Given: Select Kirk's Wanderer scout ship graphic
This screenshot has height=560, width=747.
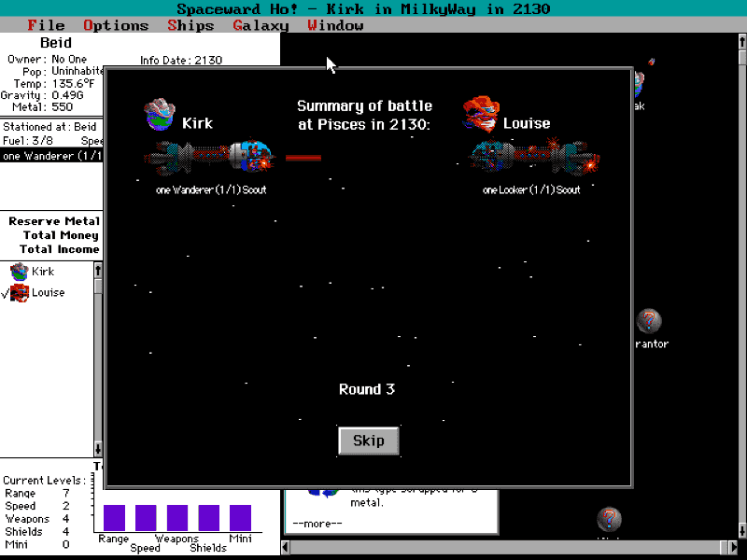Looking at the screenshot, I should [209, 157].
